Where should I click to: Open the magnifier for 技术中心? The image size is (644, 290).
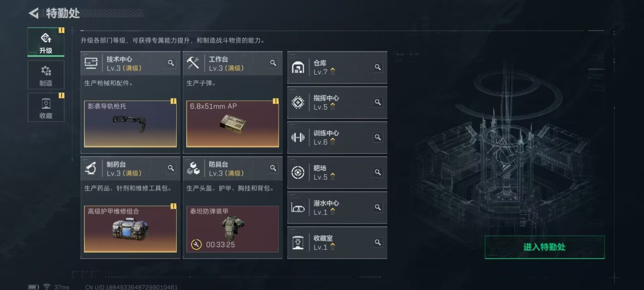pos(171,63)
